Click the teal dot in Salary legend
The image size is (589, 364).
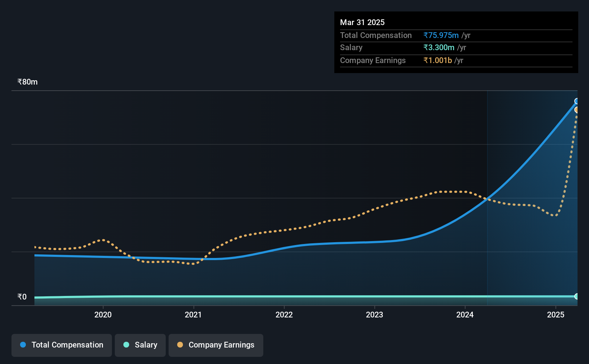126,345
